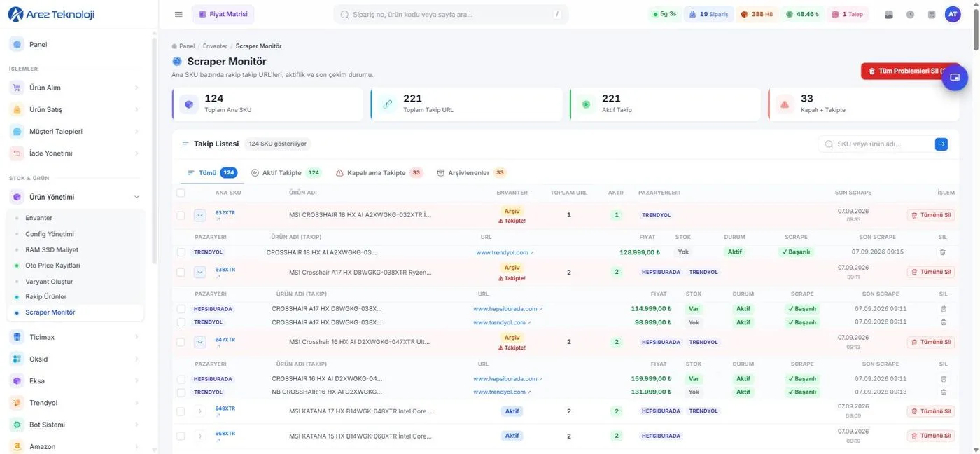Viewport: 980px width, 454px height.
Task: Select the Tümü tab
Action: [212, 172]
